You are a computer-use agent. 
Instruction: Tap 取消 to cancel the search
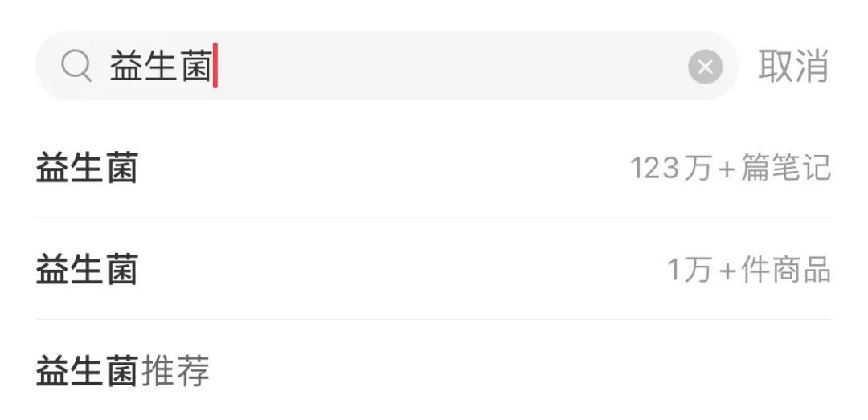pos(792,67)
